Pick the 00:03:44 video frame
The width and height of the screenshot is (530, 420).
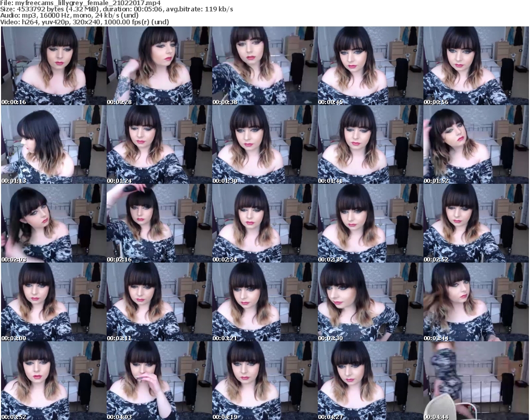476,302
